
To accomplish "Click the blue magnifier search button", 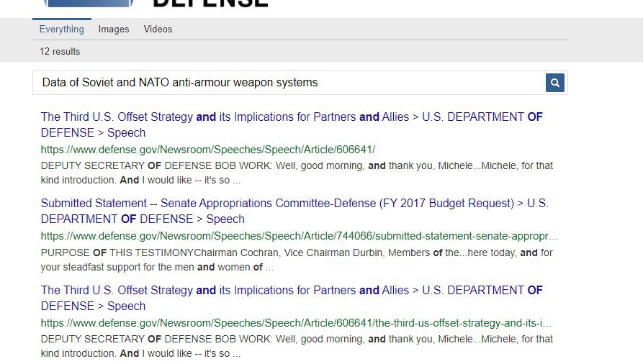I will pyautogui.click(x=555, y=83).
